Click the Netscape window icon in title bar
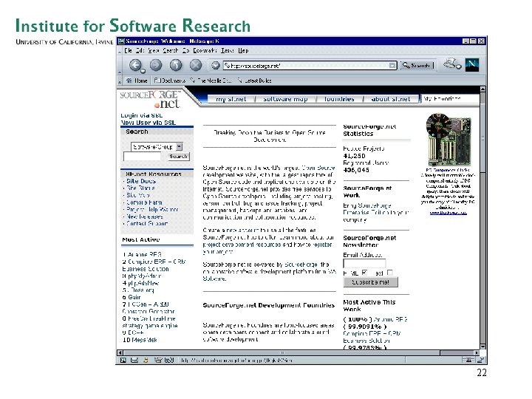The image size is (532, 399). pyautogui.click(x=121, y=41)
